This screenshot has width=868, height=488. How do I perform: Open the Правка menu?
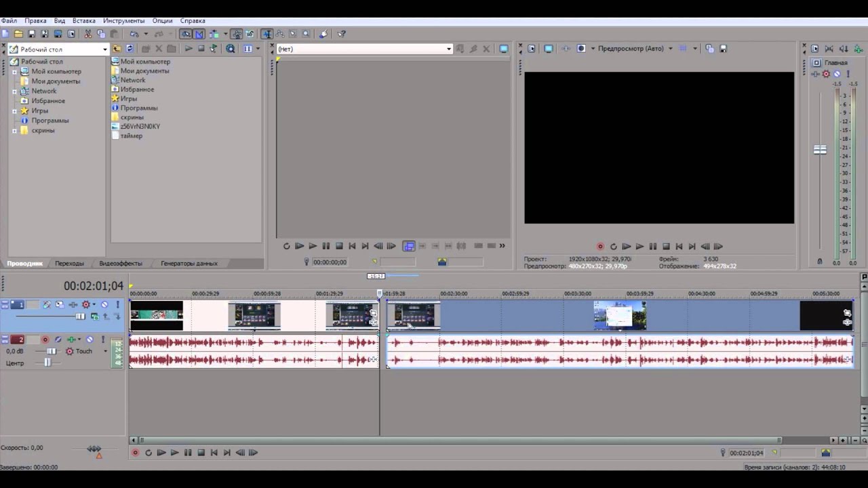pos(35,21)
